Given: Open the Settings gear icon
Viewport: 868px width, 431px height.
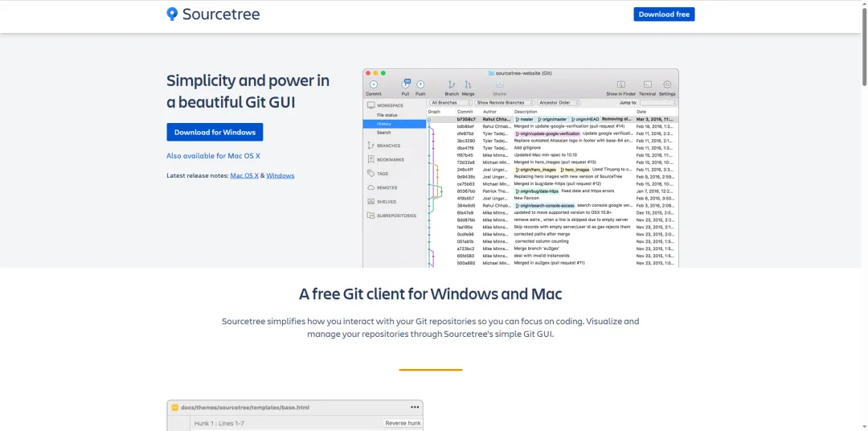Looking at the screenshot, I should pyautogui.click(x=667, y=84).
